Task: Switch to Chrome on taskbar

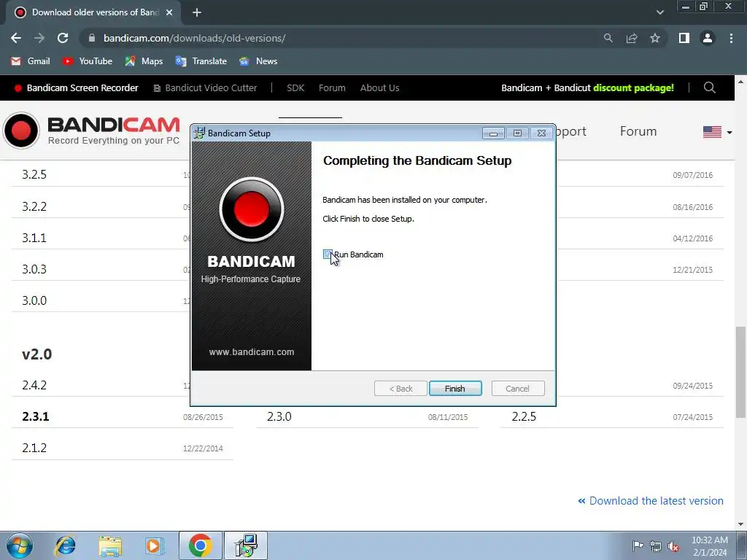Action: tap(200, 545)
